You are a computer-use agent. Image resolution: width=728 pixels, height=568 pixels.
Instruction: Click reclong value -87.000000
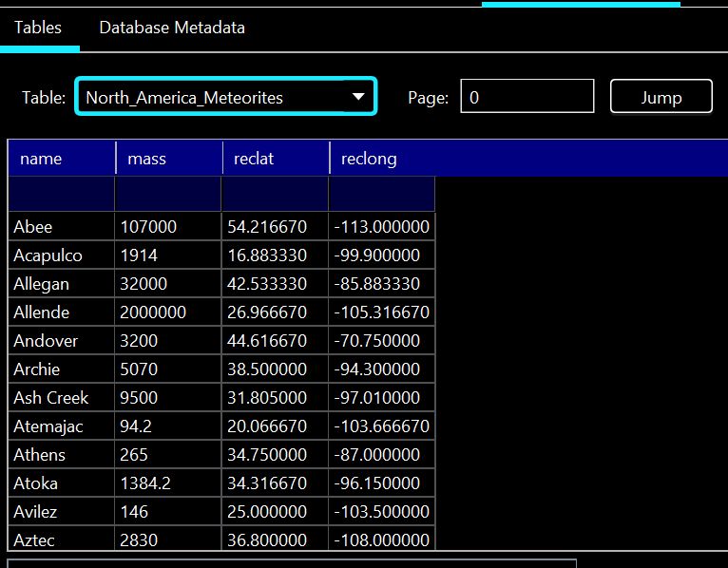point(382,454)
